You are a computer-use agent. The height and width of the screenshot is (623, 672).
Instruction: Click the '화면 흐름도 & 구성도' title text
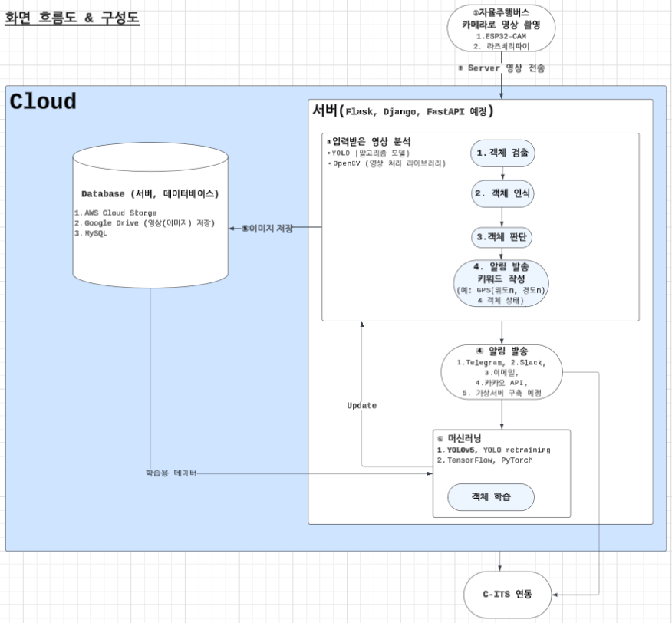point(72,18)
